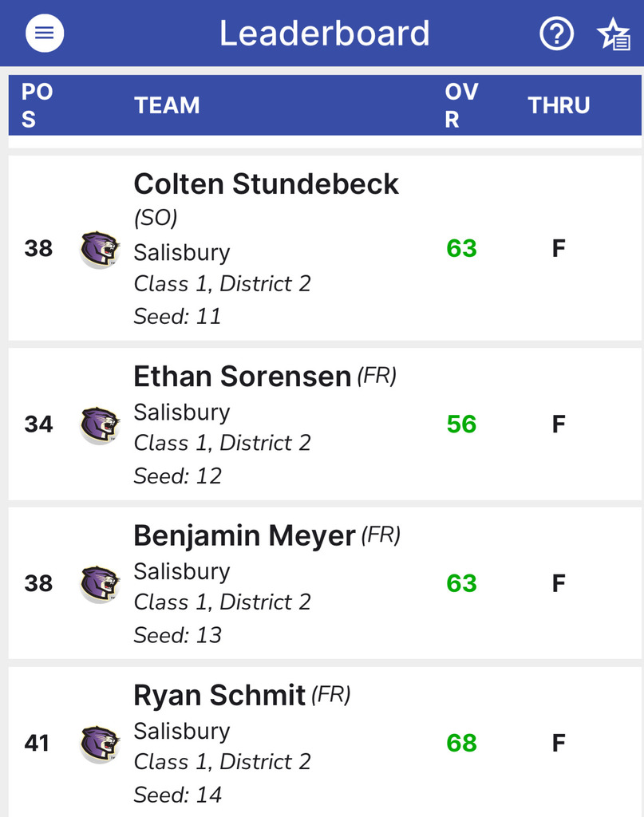Open the favorites star list icon

[613, 35]
